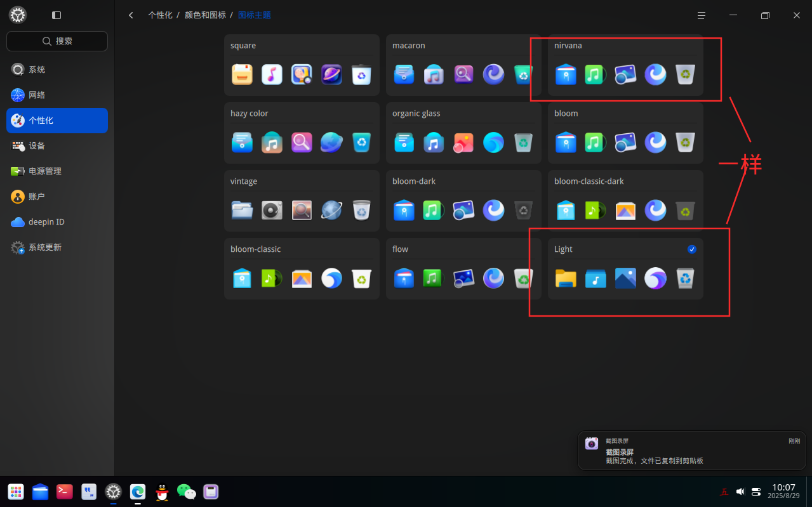Select the vintage icon theme
Image resolution: width=812 pixels, height=507 pixels.
click(302, 201)
